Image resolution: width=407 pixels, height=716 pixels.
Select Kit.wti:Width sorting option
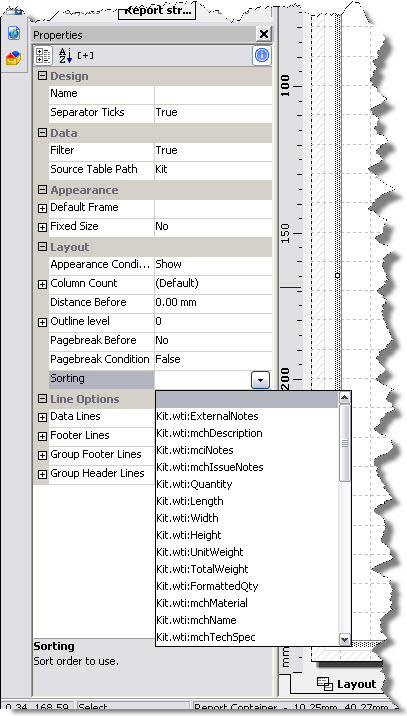click(247, 518)
